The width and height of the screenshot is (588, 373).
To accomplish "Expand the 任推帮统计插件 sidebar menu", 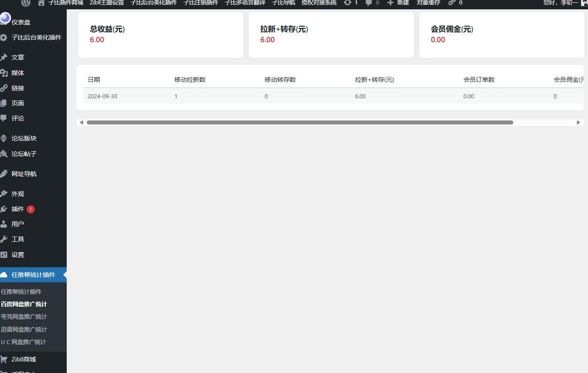I will point(33,275).
